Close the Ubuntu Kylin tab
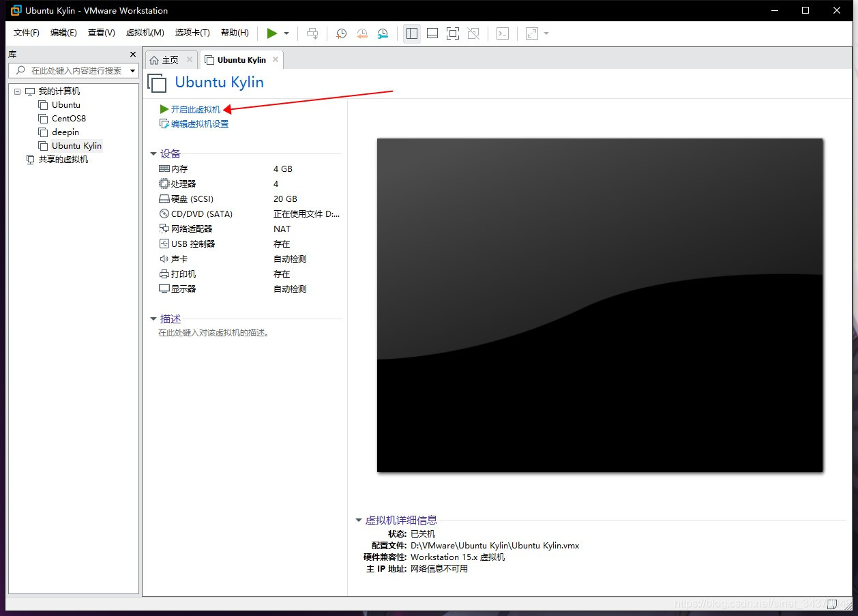This screenshot has width=858, height=616. tap(276, 60)
